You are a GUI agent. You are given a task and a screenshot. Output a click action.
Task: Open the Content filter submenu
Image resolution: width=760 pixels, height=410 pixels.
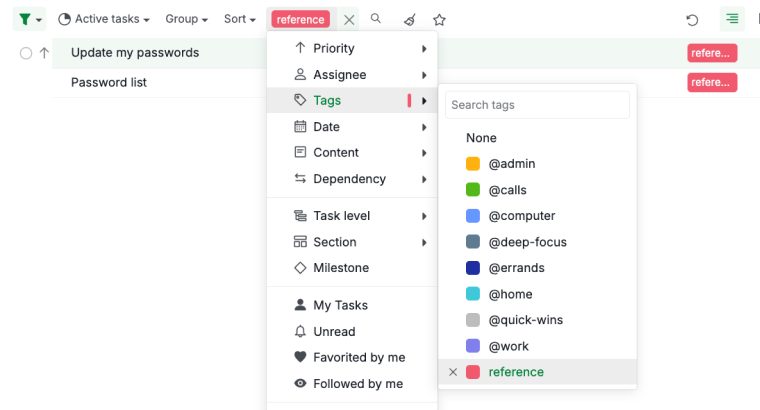(x=352, y=153)
